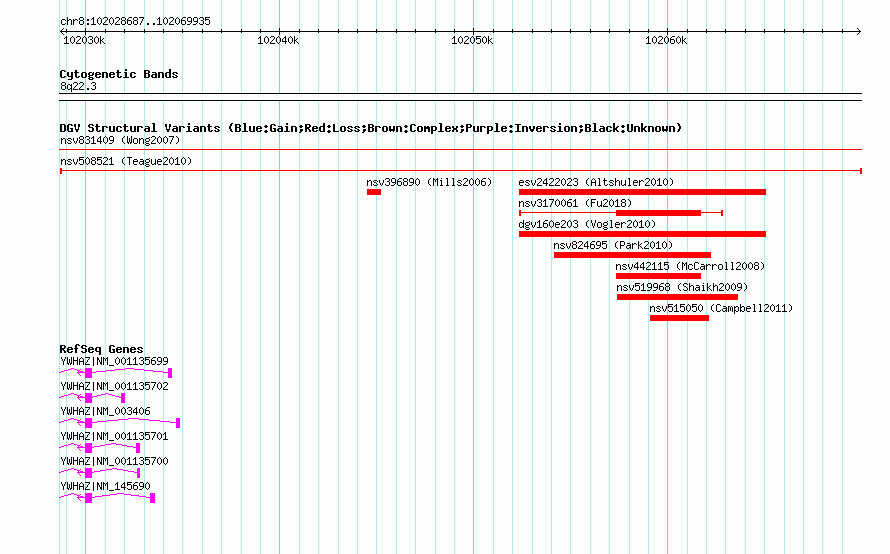
Task: Click the red nsv515050 Campbell2011 bar
Action: pyautogui.click(x=679, y=318)
